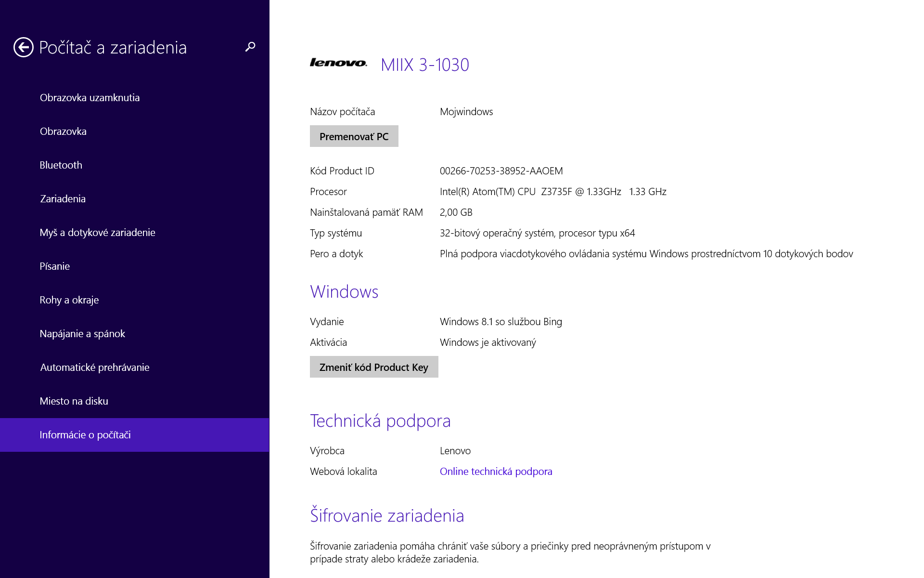Click the Webová lokalita label
The width and height of the screenshot is (924, 578).
(344, 472)
